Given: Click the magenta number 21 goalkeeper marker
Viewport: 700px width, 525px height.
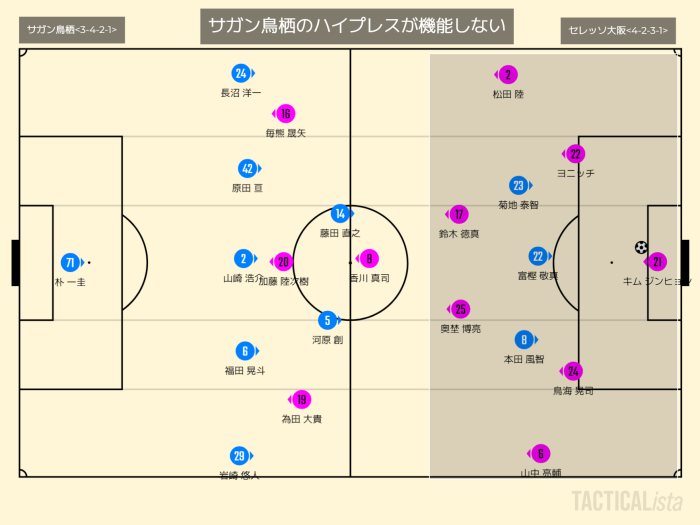Looking at the screenshot, I should (657, 262).
